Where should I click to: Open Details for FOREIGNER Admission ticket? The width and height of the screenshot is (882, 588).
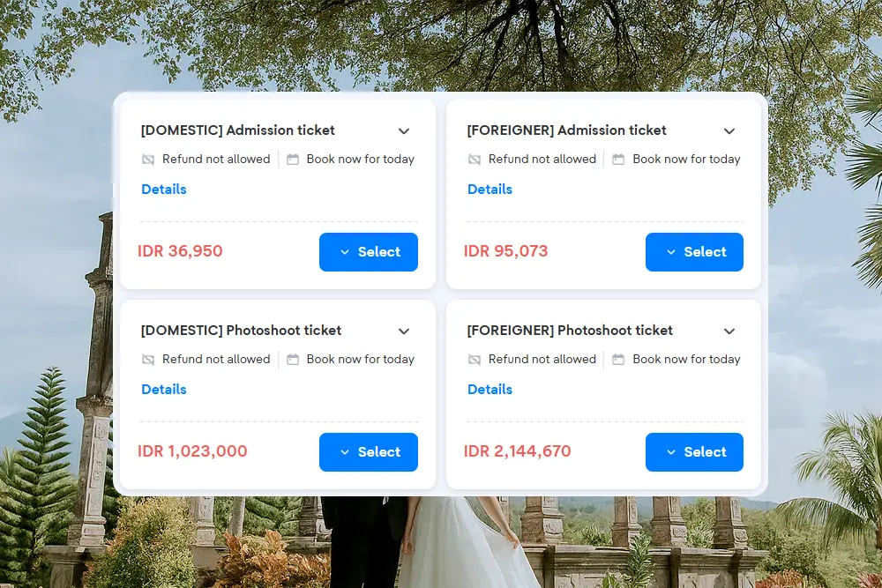click(490, 190)
